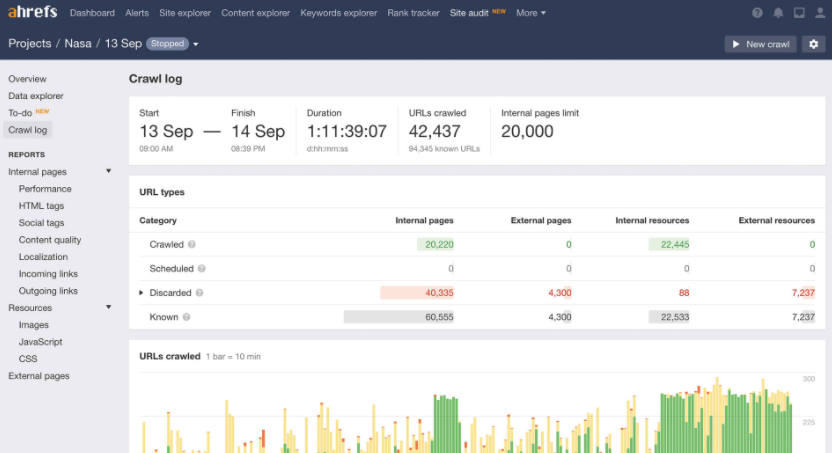Open CSS report

28,359
